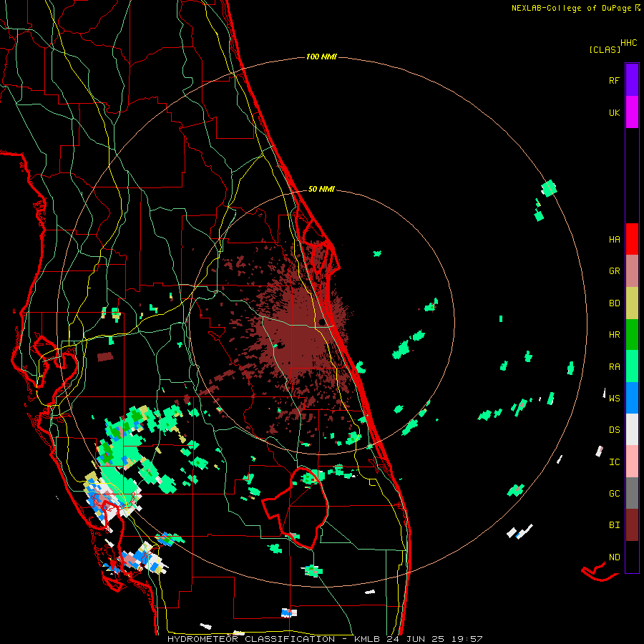Click the DS legend label
This screenshot has width=644, height=644.
point(614,430)
